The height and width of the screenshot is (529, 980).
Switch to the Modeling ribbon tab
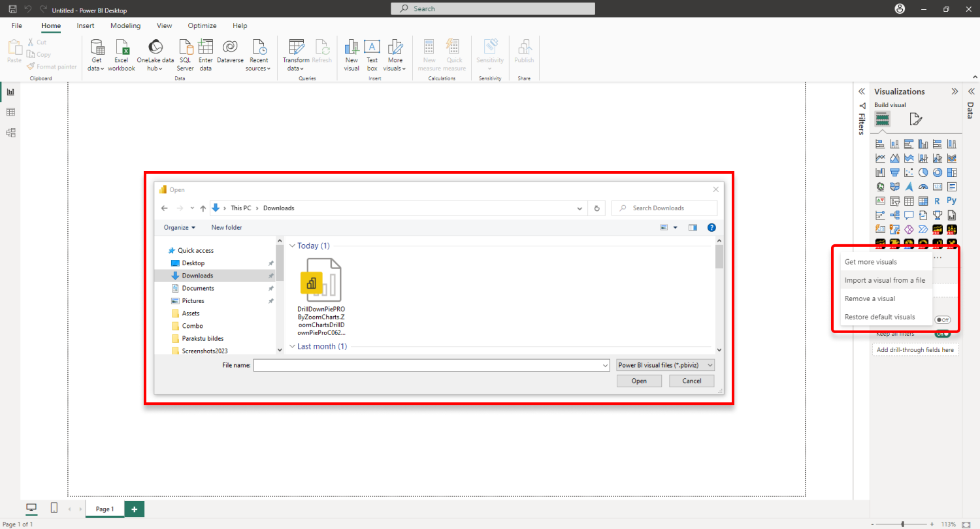pos(125,25)
